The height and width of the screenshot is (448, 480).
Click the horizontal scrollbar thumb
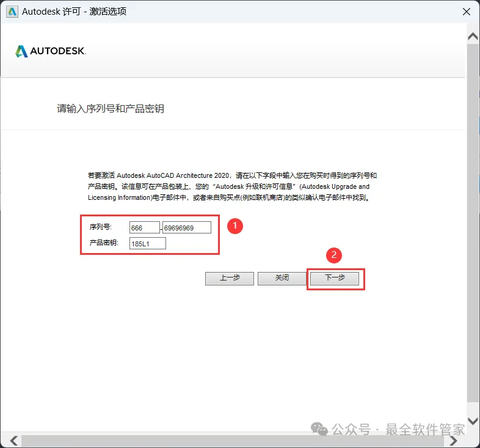(x=233, y=441)
